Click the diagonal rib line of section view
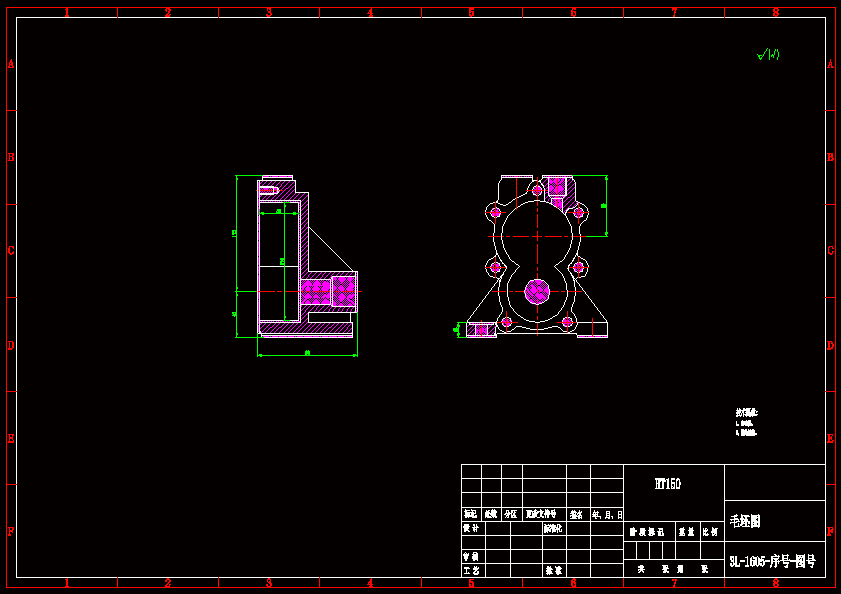This screenshot has height=594, width=841. click(x=331, y=249)
